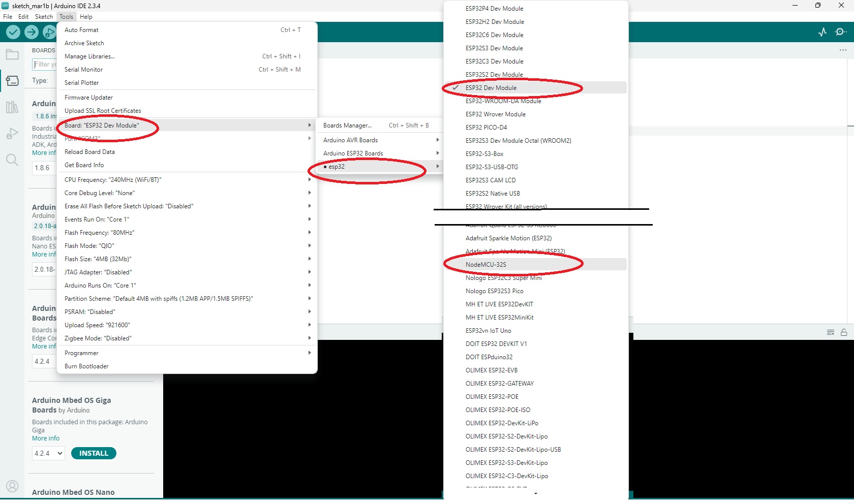The height and width of the screenshot is (504, 854).
Task: Open the Library Manager sidebar icon
Action: pyautogui.click(x=12, y=107)
